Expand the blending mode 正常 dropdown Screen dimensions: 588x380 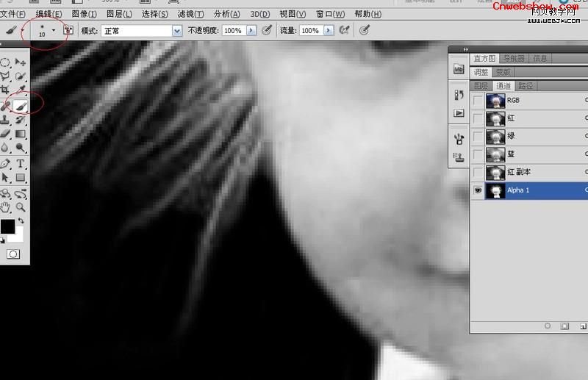176,31
